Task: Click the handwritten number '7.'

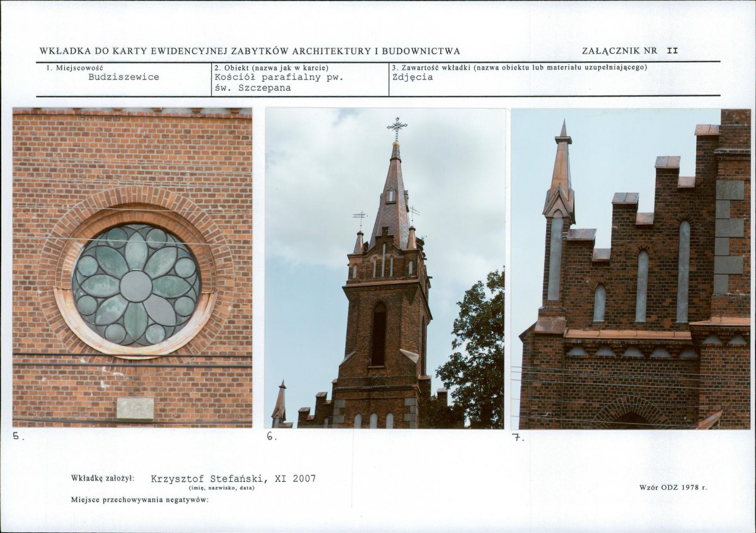Action: tap(518, 438)
